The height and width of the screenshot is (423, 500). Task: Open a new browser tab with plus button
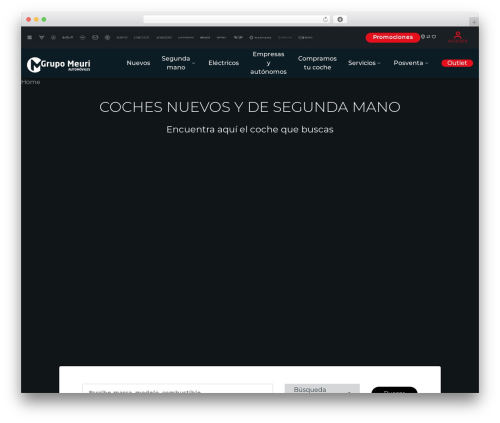(x=474, y=22)
